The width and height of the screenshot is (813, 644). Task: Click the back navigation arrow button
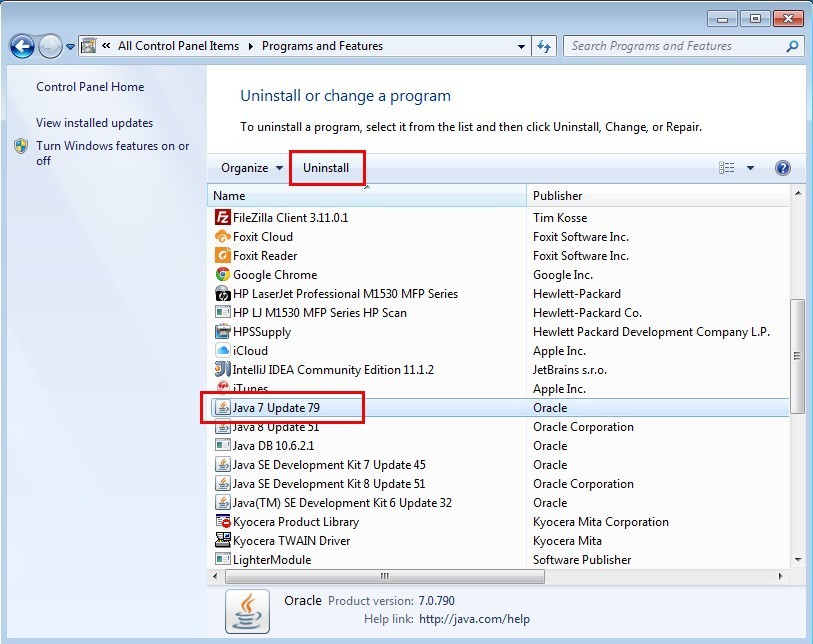22,46
